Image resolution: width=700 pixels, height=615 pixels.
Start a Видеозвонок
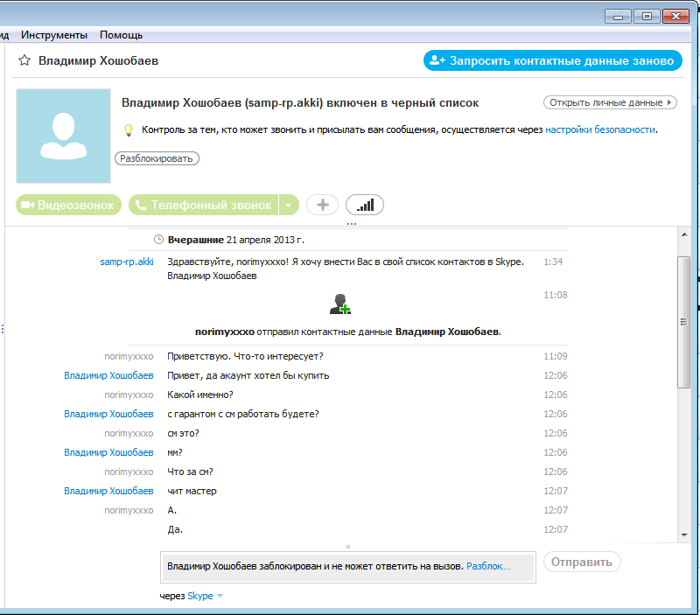68,205
